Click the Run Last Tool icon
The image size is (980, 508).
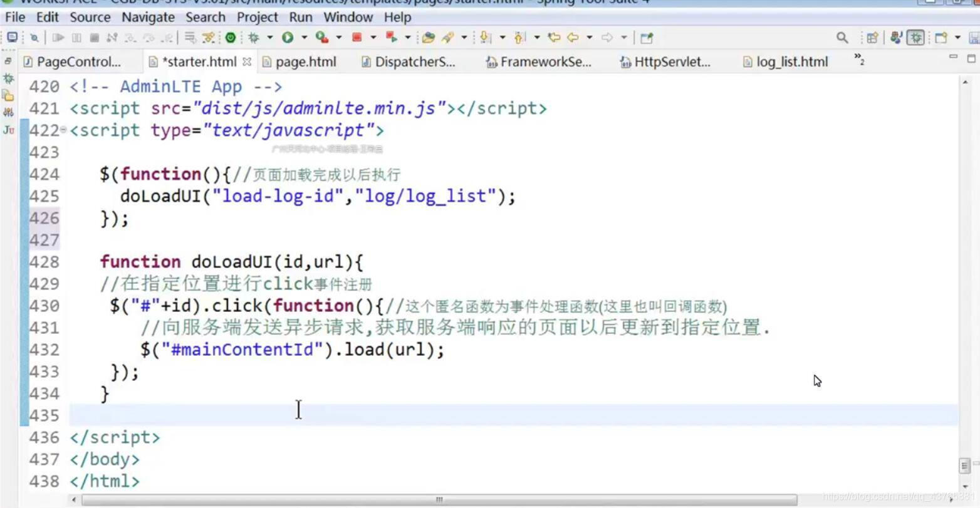point(322,38)
